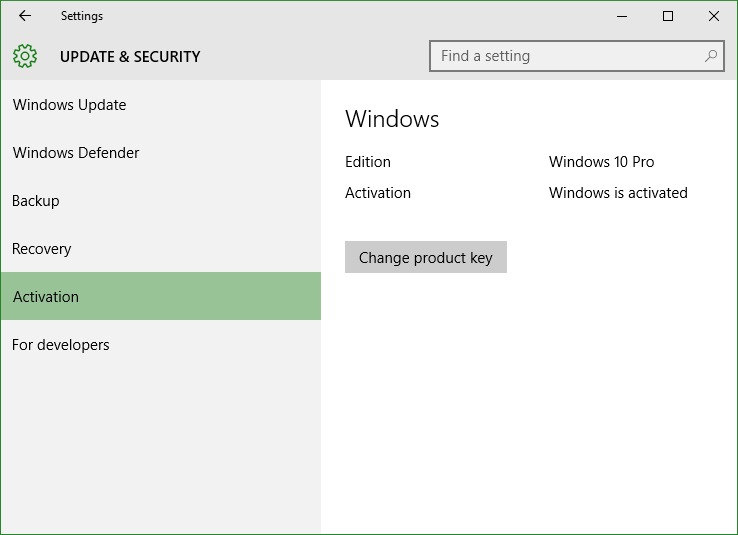Viewport: 738px width, 535px height.
Task: Click the Activation label in right pane
Action: [377, 192]
